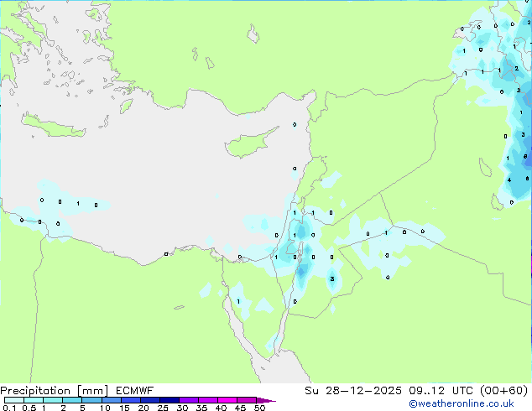This screenshot has width=532, height=411.
Task: Click the above-50 mm arrow tip swatch
Action: pyautogui.click(x=266, y=400)
